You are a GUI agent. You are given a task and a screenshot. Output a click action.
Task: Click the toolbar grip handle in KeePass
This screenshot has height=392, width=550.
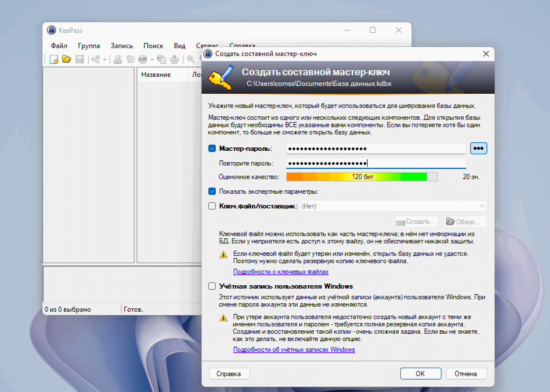[x=45, y=59]
